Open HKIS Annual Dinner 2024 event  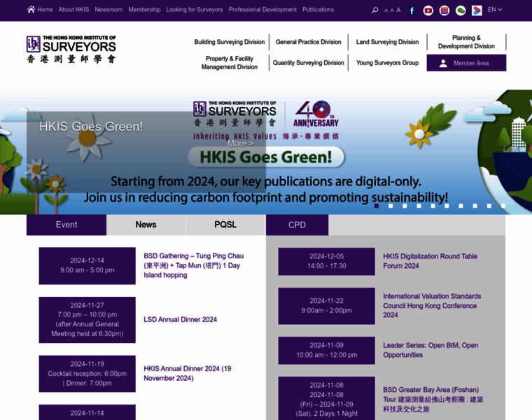(188, 373)
